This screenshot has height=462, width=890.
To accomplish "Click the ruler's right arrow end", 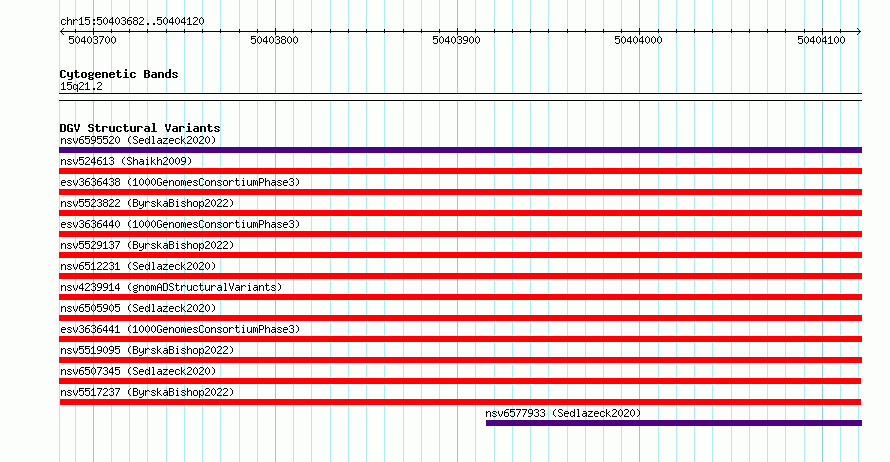I will 859,32.
